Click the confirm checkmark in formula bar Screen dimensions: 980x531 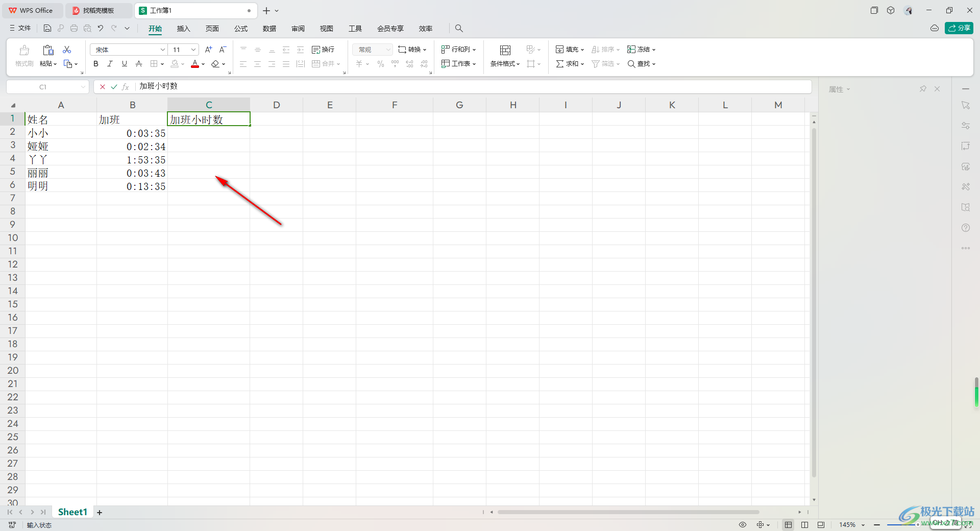click(114, 87)
